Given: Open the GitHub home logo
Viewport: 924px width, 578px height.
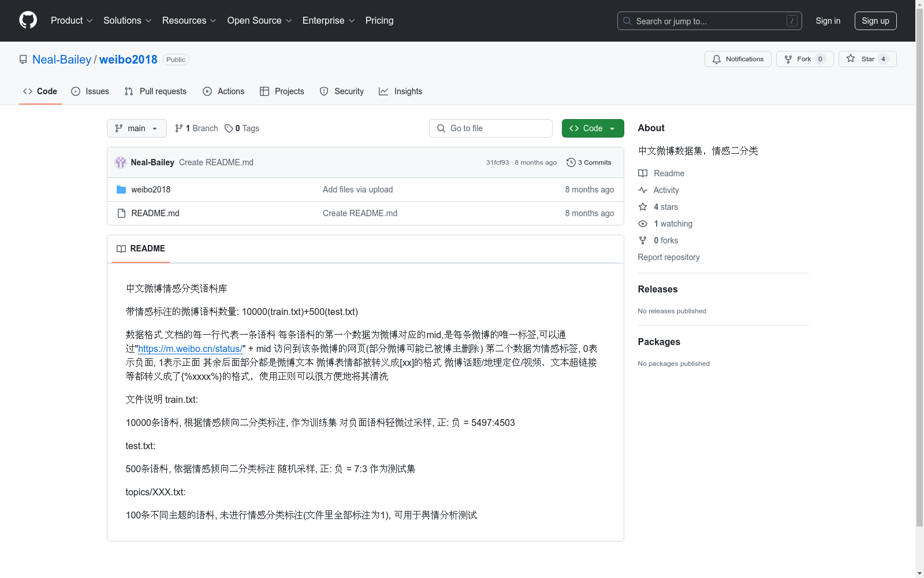Looking at the screenshot, I should (x=28, y=20).
